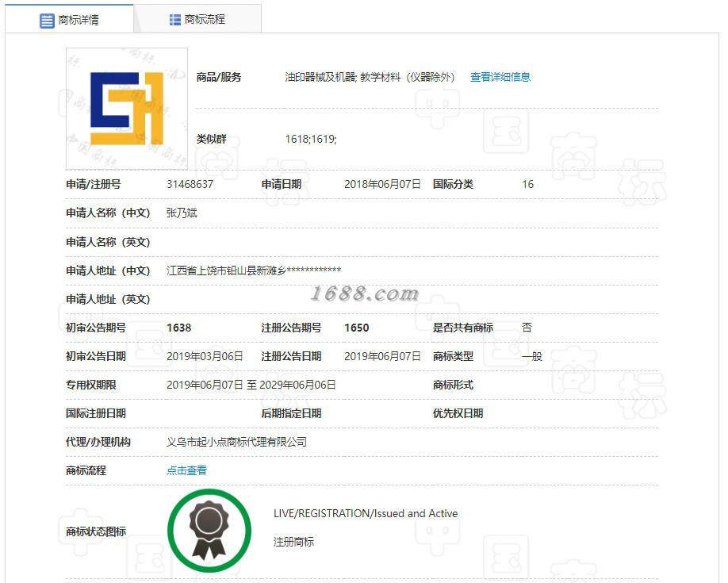Click the 后期指定日期 label
The width and height of the screenshot is (728, 583).
tap(291, 413)
